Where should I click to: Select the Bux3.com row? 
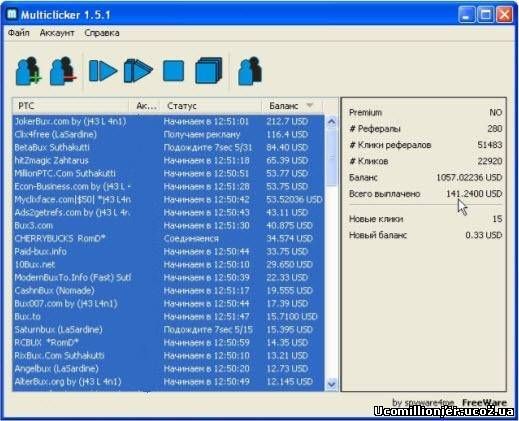point(168,225)
